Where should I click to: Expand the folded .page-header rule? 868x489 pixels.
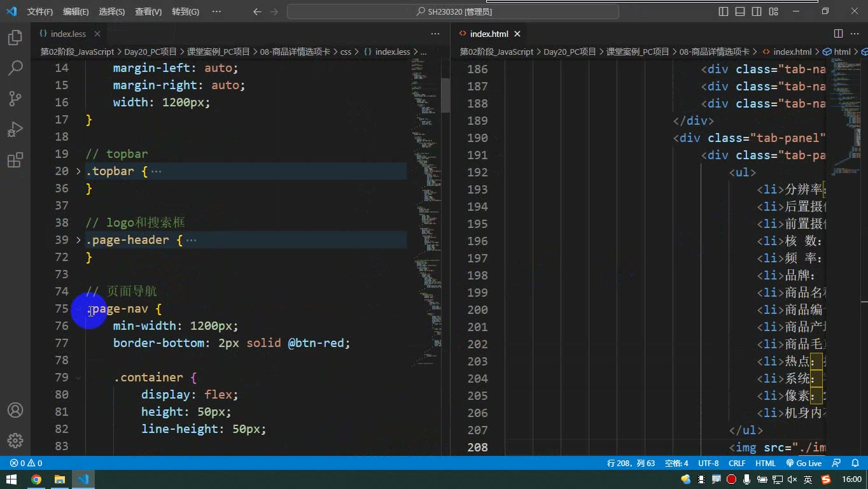78,240
